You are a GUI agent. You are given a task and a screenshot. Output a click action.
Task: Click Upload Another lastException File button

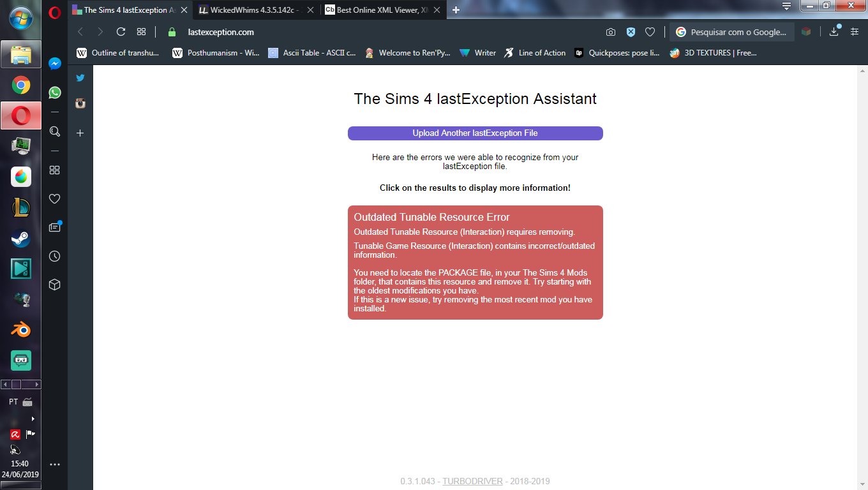pos(475,133)
